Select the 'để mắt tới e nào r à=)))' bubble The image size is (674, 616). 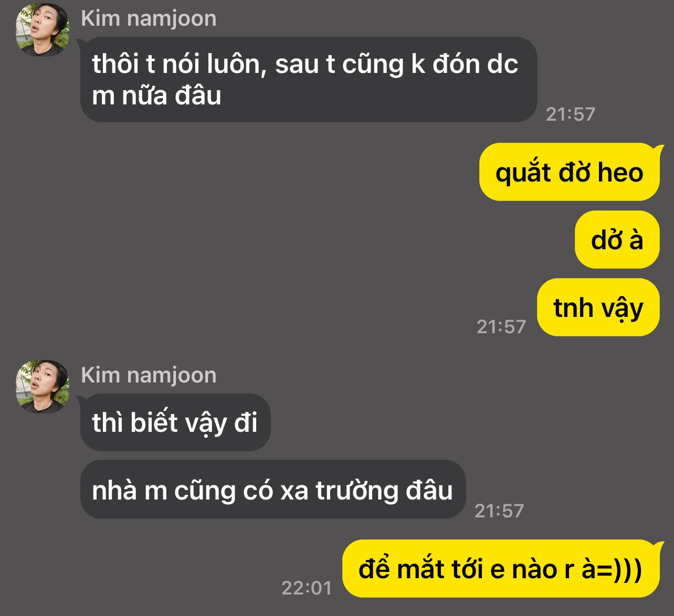pos(501,569)
